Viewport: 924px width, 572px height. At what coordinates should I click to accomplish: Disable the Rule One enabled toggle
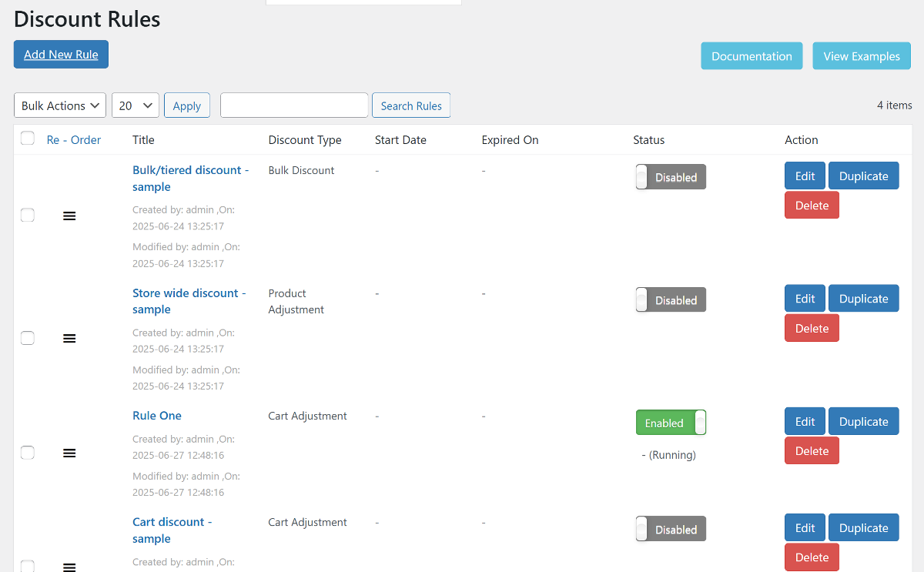click(x=670, y=423)
